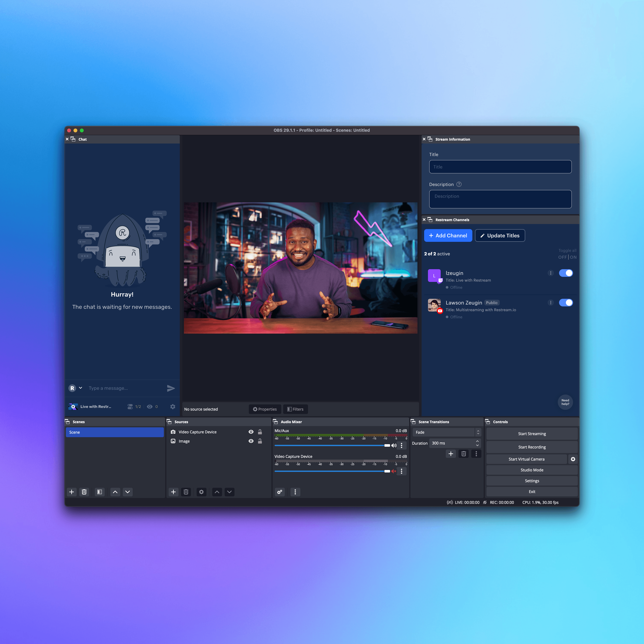Toggle off the lzeugin channel switch
644x644 pixels.
point(566,273)
